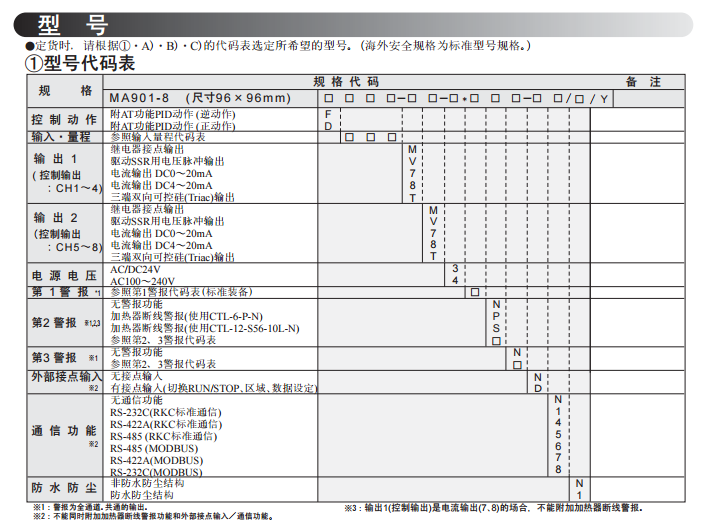
Task: Click code '3' for AC/DC24V
Action: coord(455,269)
